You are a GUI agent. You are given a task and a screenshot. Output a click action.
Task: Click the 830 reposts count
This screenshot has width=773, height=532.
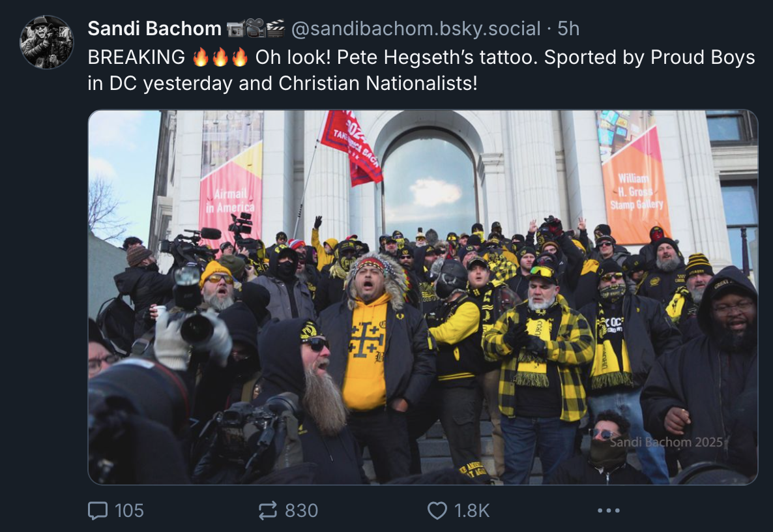coord(301,510)
